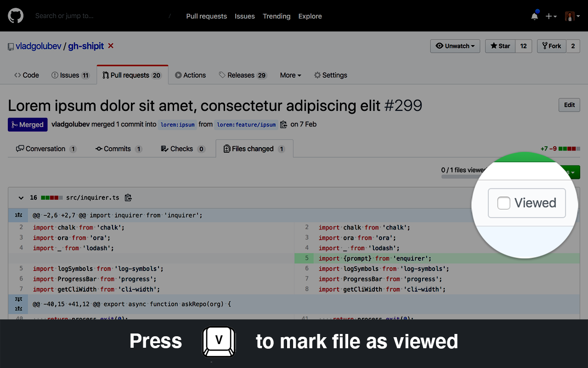Click the added line import {prompt} from 'enquirer'
This screenshot has height=368, width=588.
coord(375,259)
